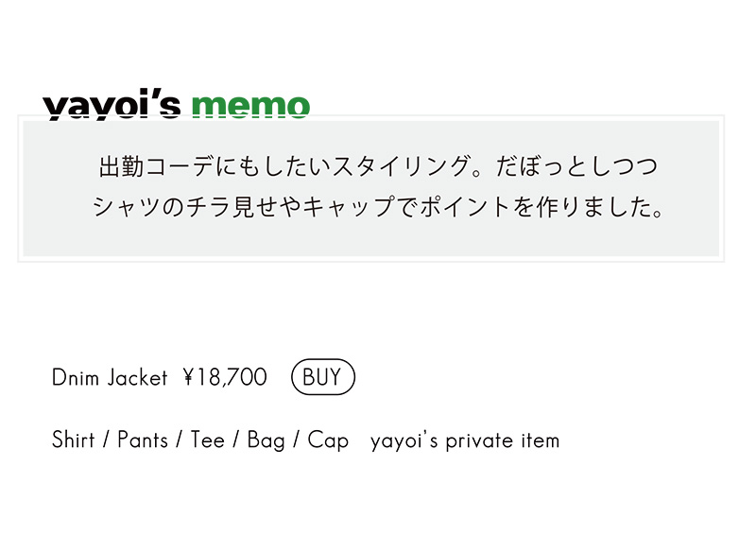Click the word キャップ in memo
Image resolution: width=756 pixels, height=552 pixels.
(x=350, y=207)
